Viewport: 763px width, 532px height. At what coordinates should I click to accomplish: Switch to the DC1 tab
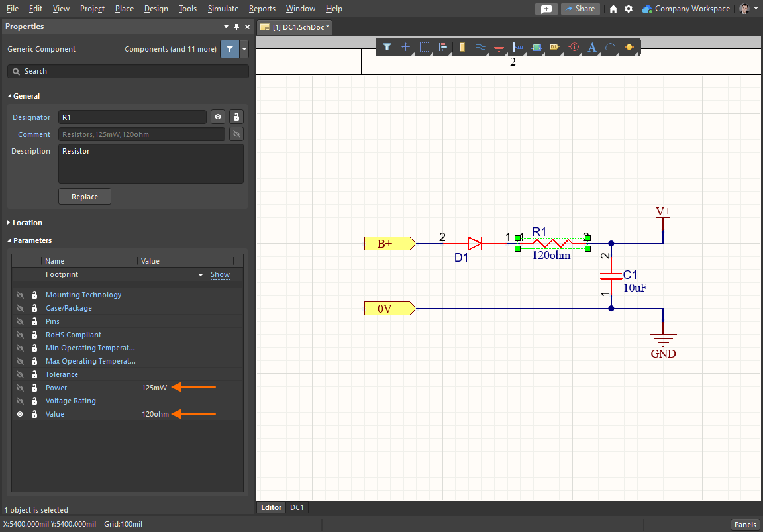pos(297,507)
